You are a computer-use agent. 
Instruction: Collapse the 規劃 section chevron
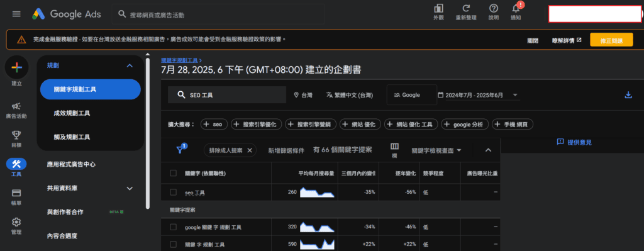[130, 65]
